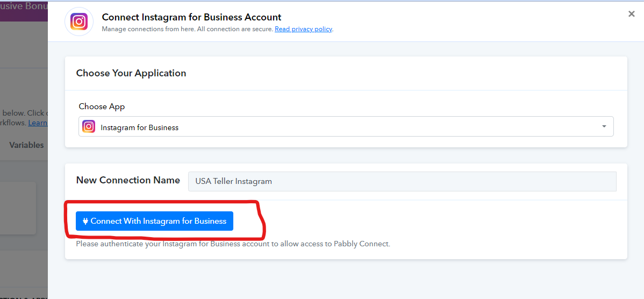Open the Choose App dropdown
The image size is (644, 299).
pyautogui.click(x=346, y=126)
